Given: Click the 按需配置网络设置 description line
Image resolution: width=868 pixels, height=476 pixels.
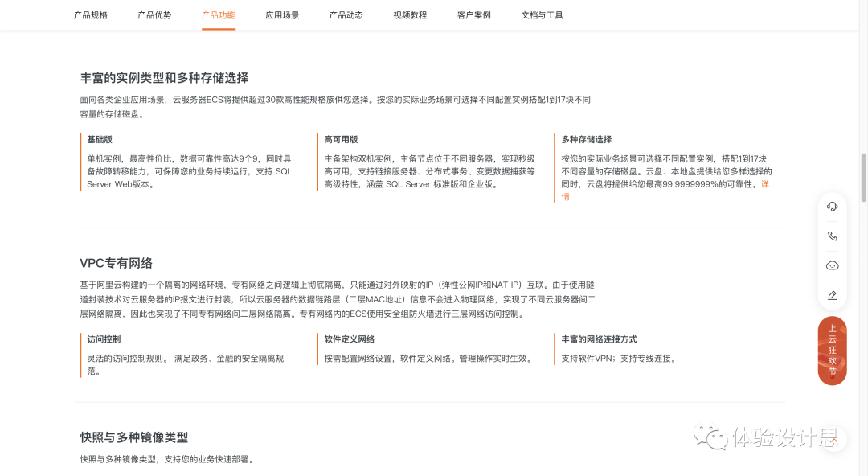Looking at the screenshot, I should click(x=429, y=359).
